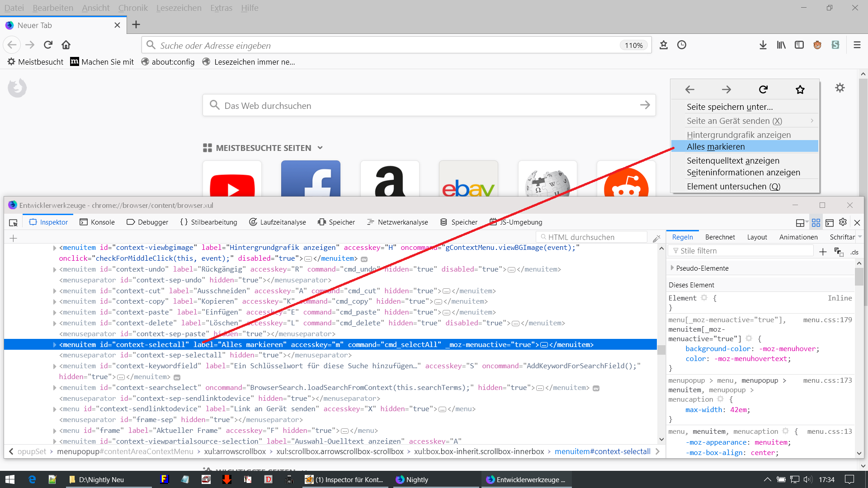Viewport: 868px width, 488px height.
Task: Toggle the pseudo-class panel icon
Action: coord(839,252)
